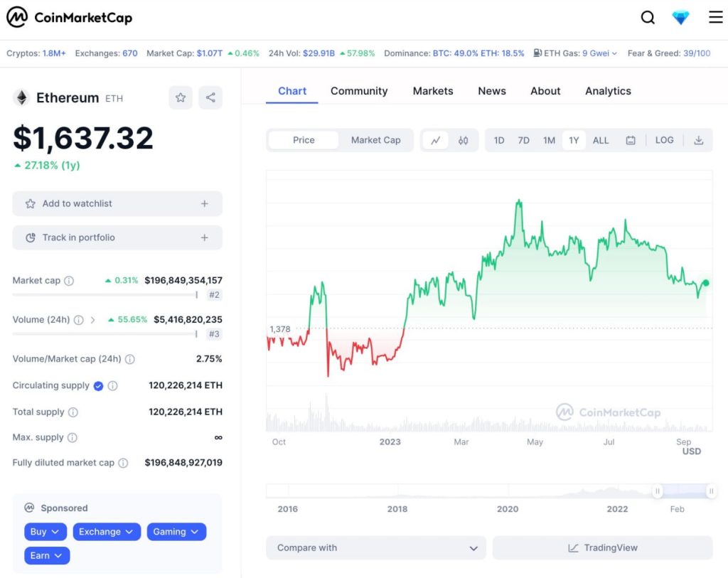This screenshot has width=728, height=578.
Task: Switch to line chart view icon
Action: click(435, 140)
